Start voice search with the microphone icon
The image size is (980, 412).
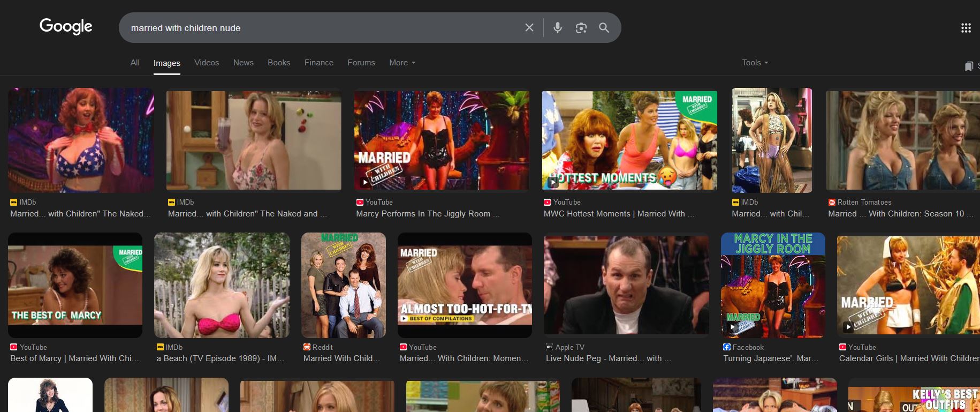tap(558, 28)
